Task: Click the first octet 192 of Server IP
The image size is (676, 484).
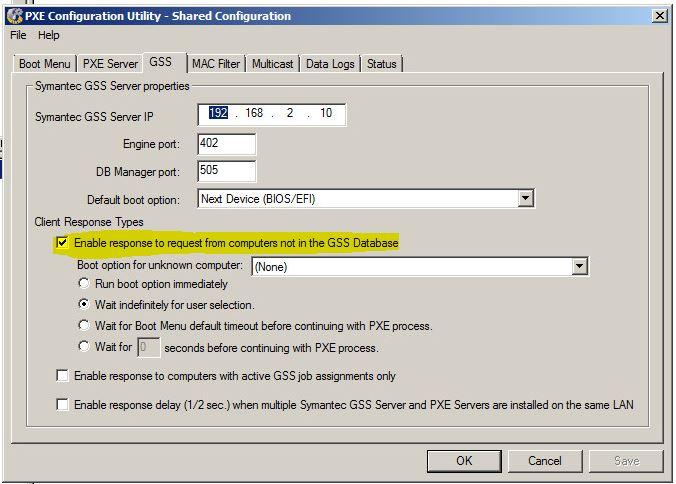Action: [x=218, y=113]
